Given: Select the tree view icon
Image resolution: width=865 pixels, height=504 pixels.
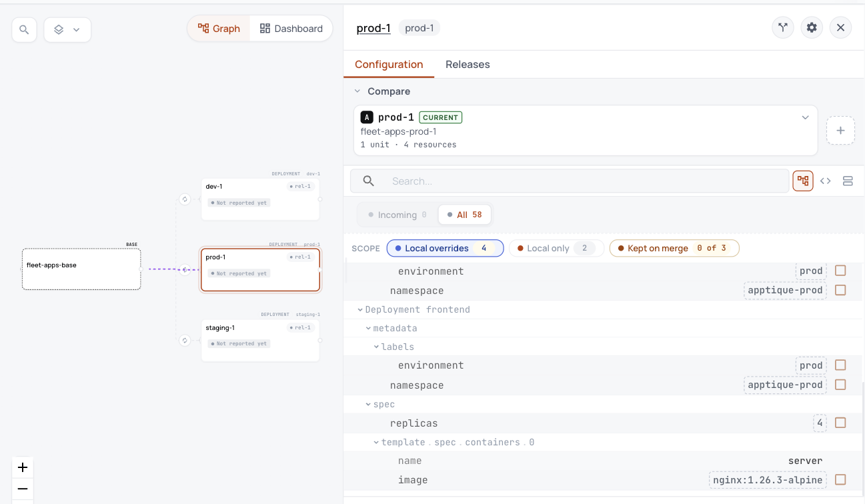Looking at the screenshot, I should [803, 181].
